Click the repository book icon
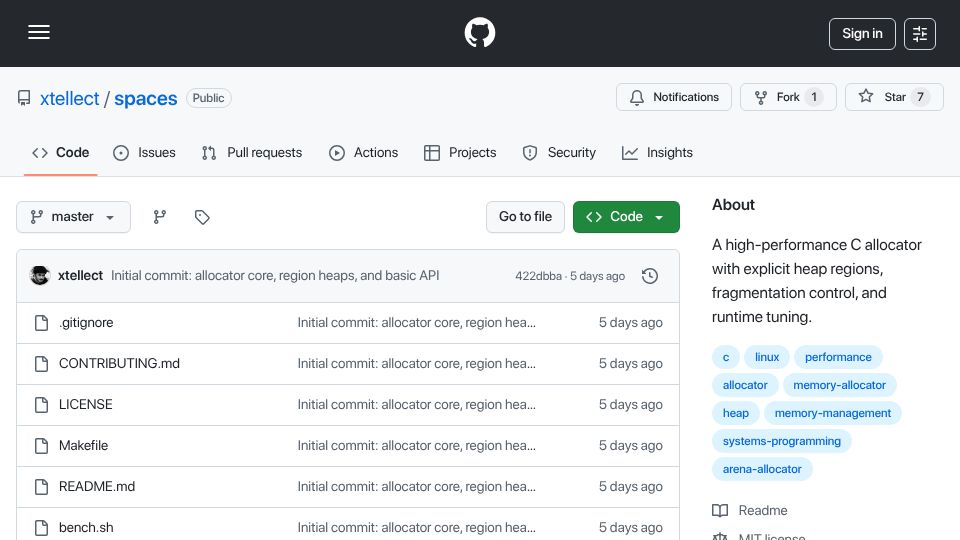Viewport: 960px width, 540px height. 24,98
